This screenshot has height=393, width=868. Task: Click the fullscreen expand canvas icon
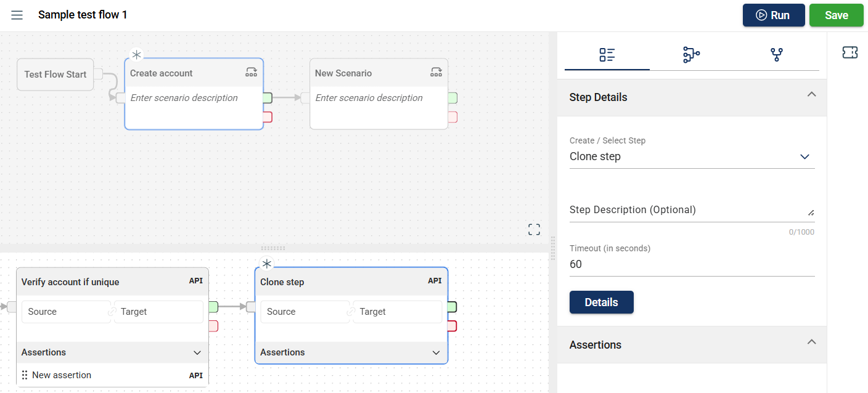534,230
